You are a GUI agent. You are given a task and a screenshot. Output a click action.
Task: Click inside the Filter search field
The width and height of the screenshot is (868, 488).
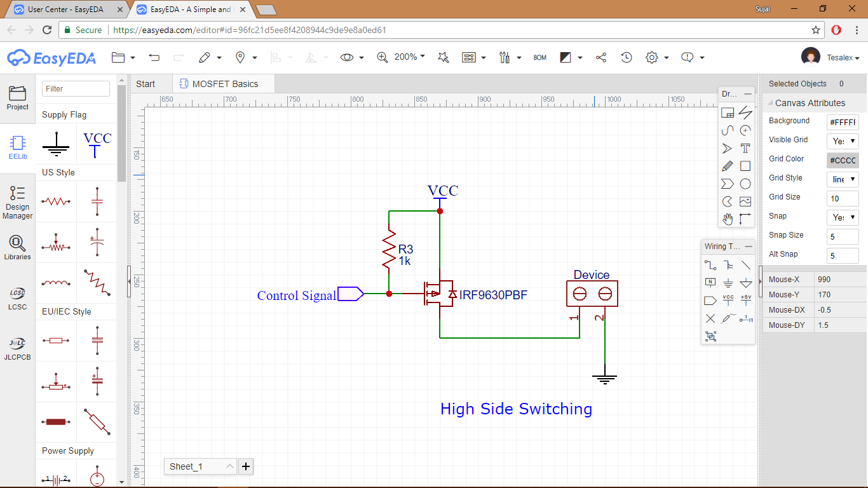click(x=76, y=89)
